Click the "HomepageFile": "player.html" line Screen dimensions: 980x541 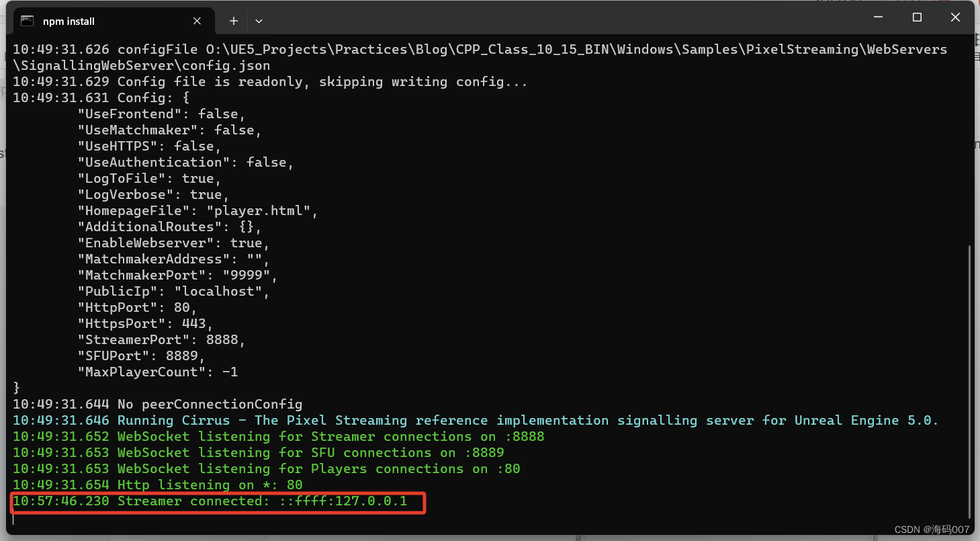(197, 210)
